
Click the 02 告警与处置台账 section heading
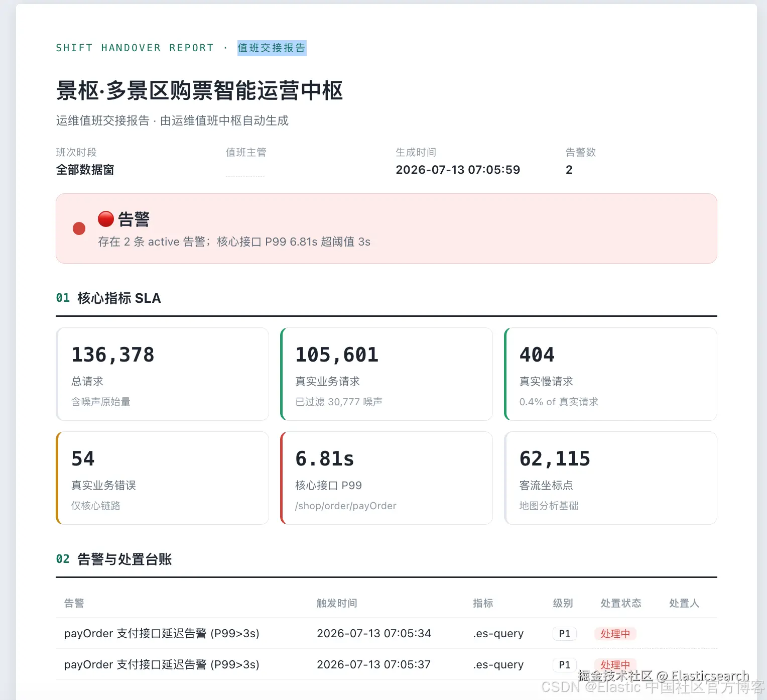coord(114,559)
